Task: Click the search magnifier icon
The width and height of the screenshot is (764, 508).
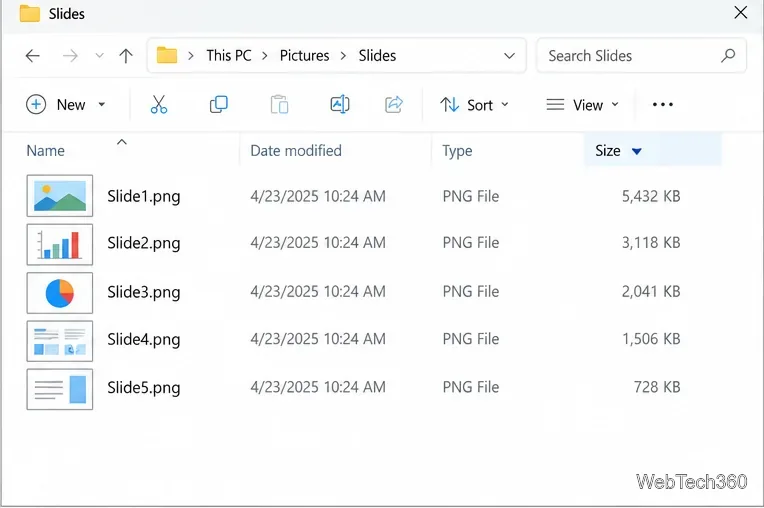Action: (x=728, y=56)
